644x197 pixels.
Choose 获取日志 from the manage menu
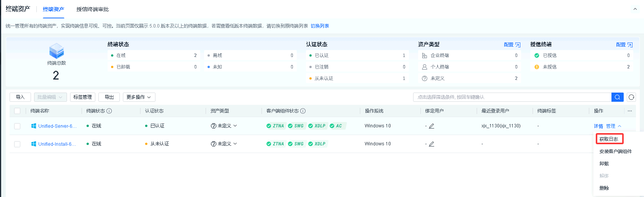point(609,139)
